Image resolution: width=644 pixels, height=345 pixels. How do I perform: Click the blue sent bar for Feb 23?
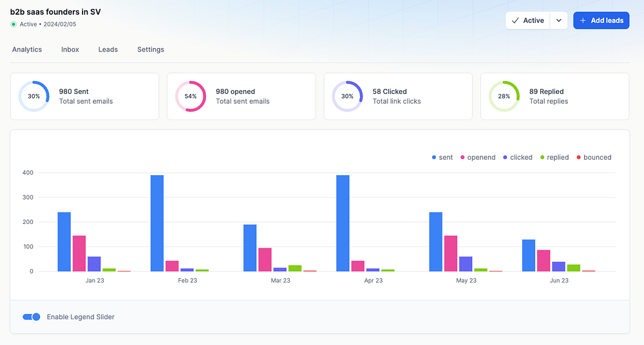pos(157,223)
